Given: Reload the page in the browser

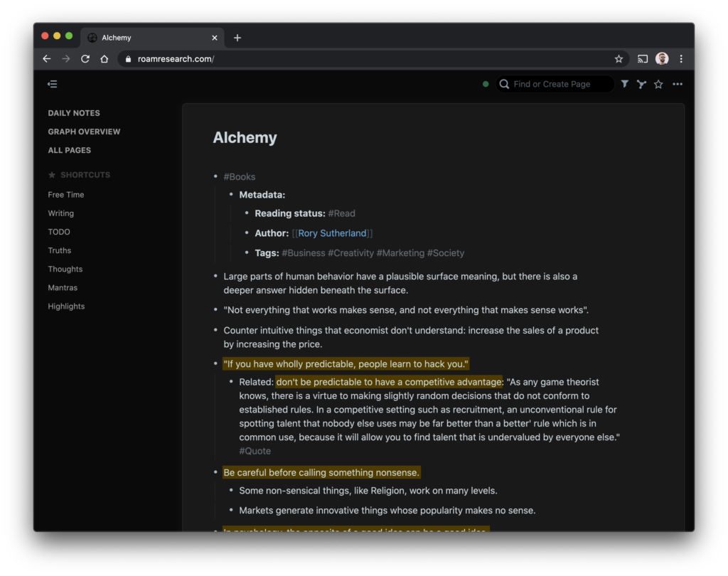Looking at the screenshot, I should 85,59.
